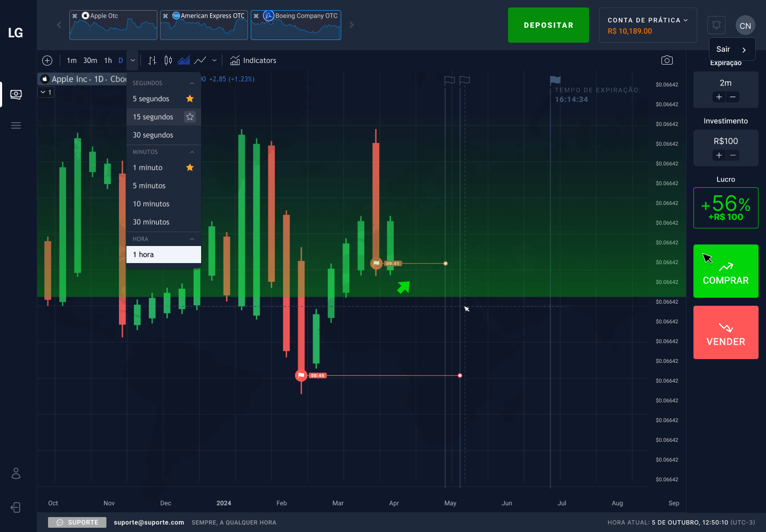This screenshot has height=532, width=766.
Task: Choose 30 segundos interval
Action: [x=164, y=135]
